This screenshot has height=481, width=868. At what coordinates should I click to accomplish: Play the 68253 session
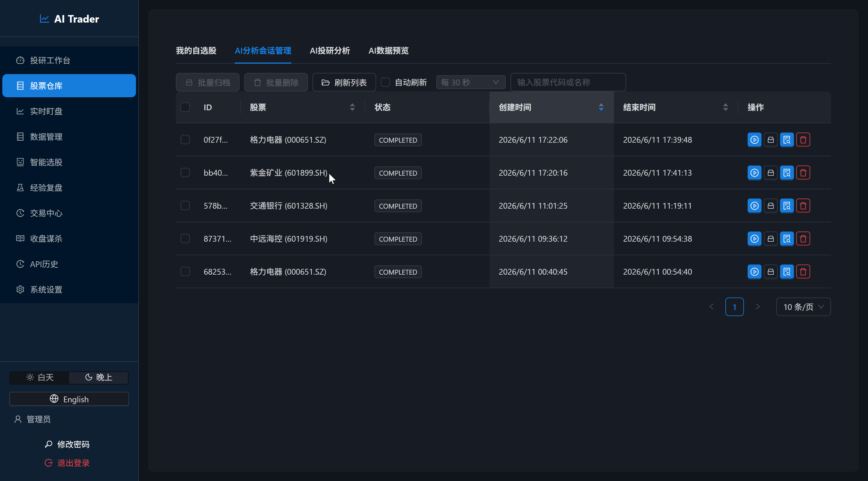(754, 272)
